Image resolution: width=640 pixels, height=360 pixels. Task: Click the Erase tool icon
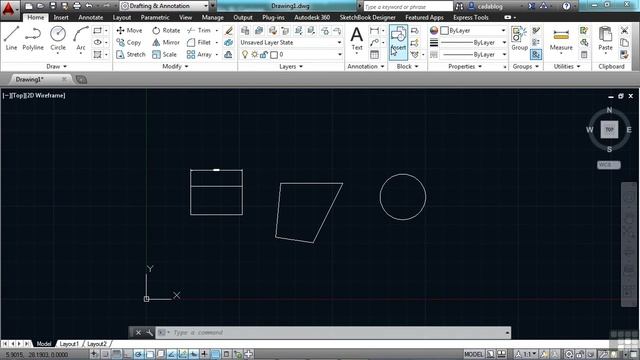tap(229, 30)
